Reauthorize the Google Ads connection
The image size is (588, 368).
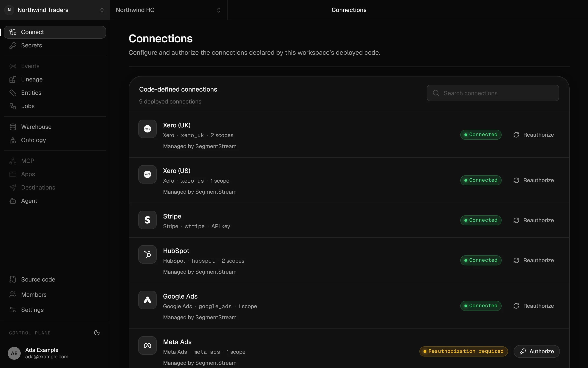click(x=534, y=306)
